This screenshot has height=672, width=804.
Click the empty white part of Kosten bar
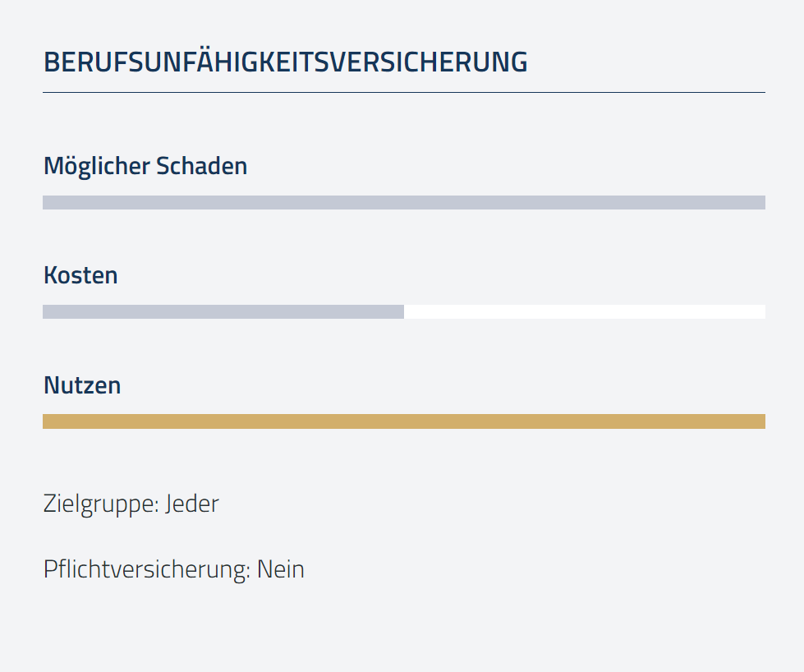point(585,312)
